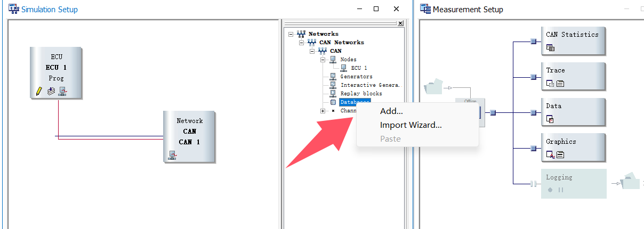Click the Trace block's first window icon
The image size is (644, 229).
pyautogui.click(x=551, y=84)
